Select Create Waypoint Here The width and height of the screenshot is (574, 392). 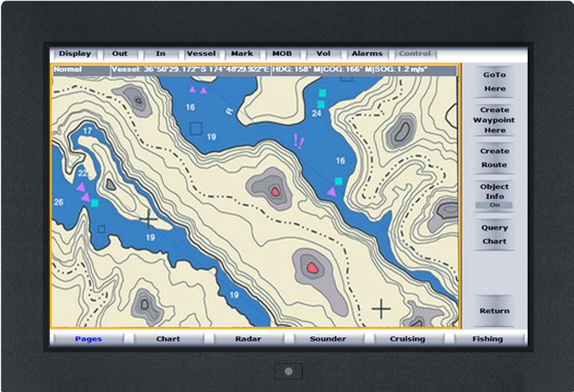click(494, 120)
